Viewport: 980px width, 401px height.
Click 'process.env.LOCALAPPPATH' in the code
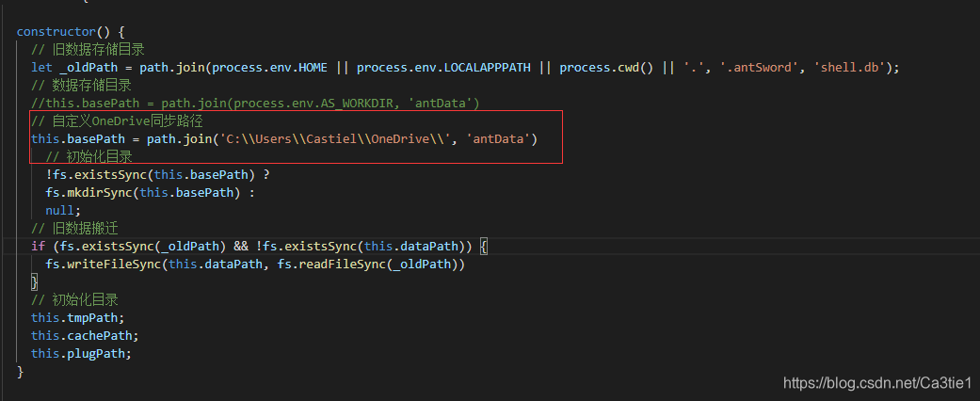(443, 68)
